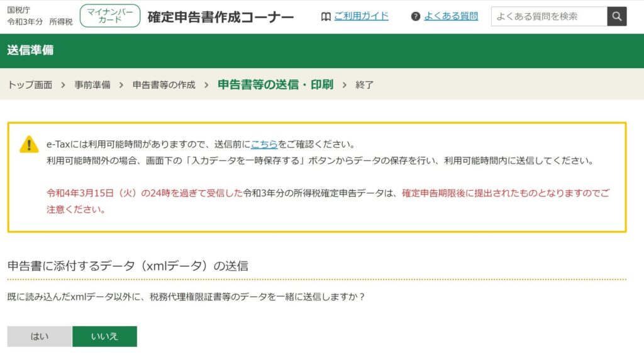644x355 pixels.
Task: Select the いいえ option
Action: tap(105, 337)
